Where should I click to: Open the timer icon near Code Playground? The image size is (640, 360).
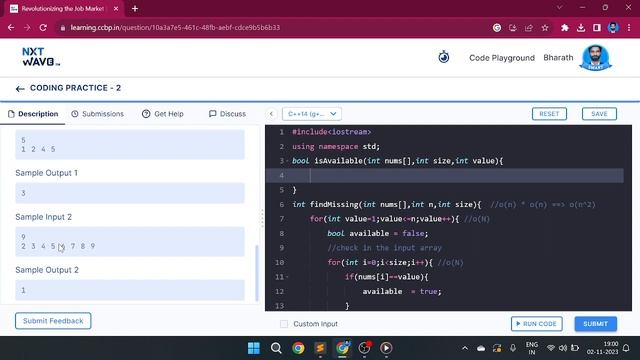444,57
